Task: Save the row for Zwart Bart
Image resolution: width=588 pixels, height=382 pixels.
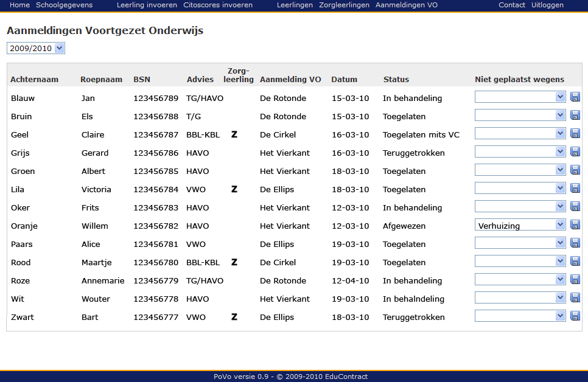Action: pos(575,316)
